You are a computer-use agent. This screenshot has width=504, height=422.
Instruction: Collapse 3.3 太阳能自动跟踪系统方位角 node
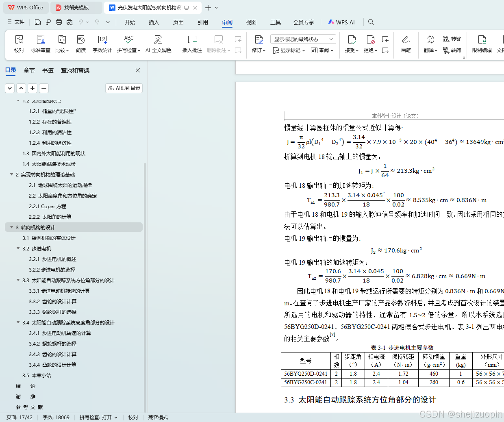pos(18,280)
